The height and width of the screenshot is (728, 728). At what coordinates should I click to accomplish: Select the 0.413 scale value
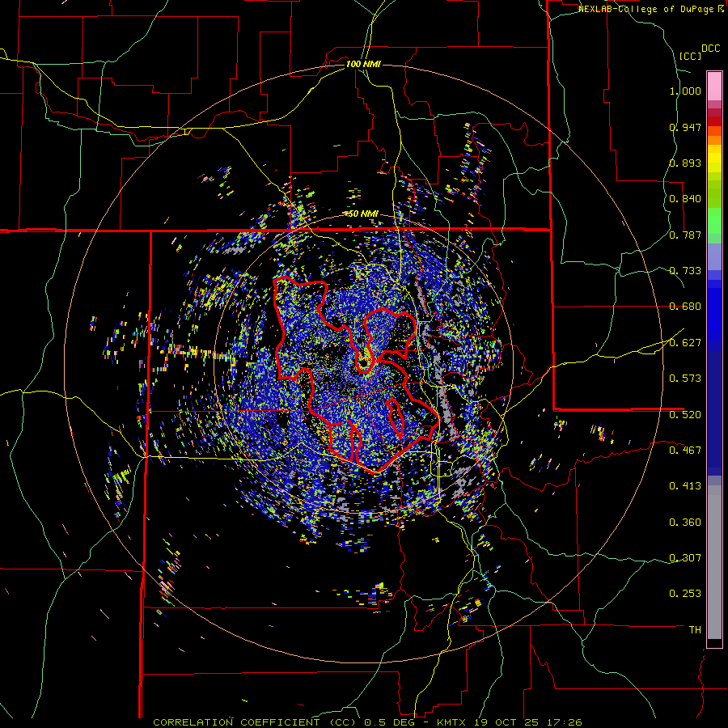click(x=685, y=486)
